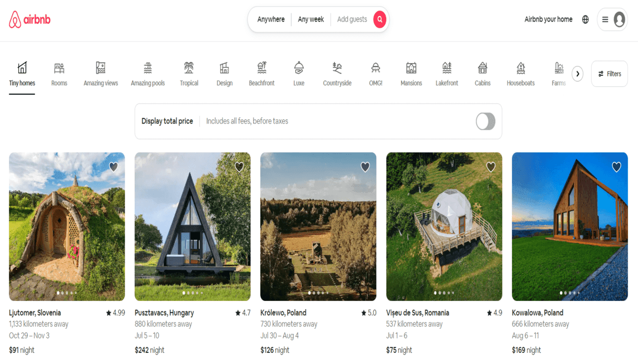The image size is (638, 364).
Task: Open the Amazing views category
Action: [100, 69]
